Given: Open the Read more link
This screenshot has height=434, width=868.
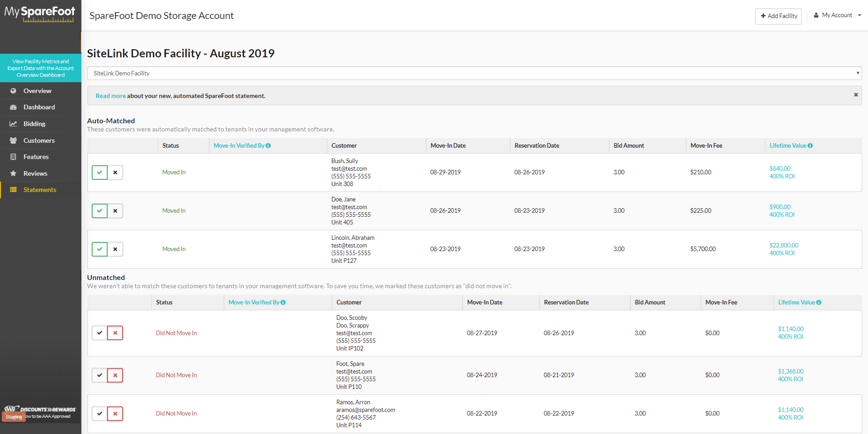Looking at the screenshot, I should point(111,96).
